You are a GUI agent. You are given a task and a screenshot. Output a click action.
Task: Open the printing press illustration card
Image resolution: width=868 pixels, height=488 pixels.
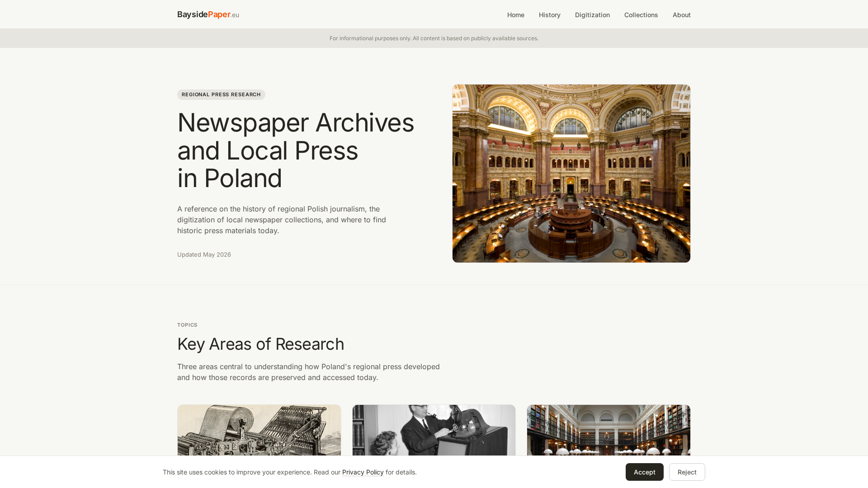[x=259, y=430]
